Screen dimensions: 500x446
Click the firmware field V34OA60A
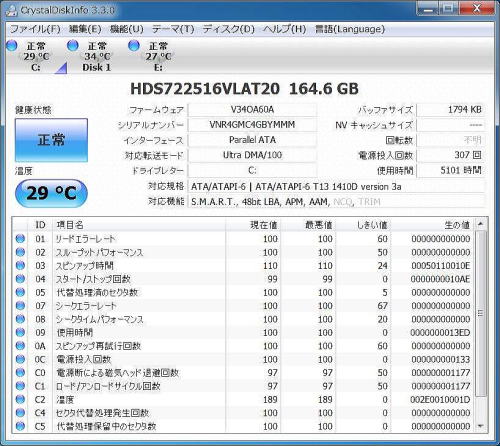252,110
